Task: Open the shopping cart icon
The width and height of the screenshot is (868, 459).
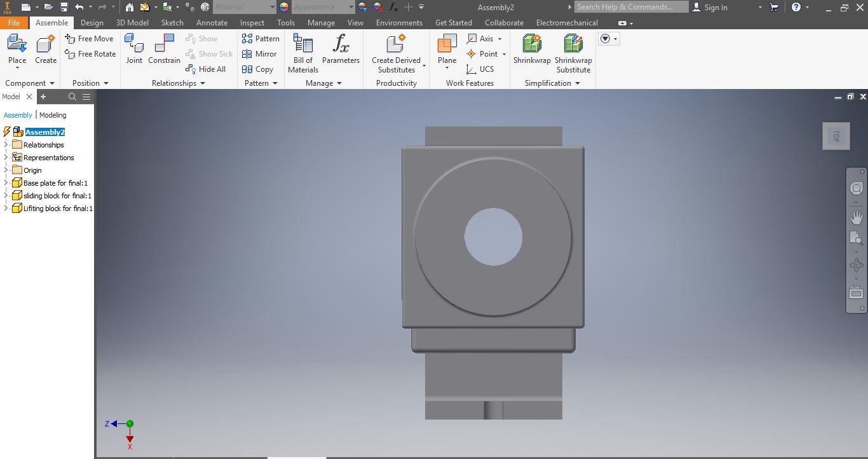Action: [x=774, y=7]
